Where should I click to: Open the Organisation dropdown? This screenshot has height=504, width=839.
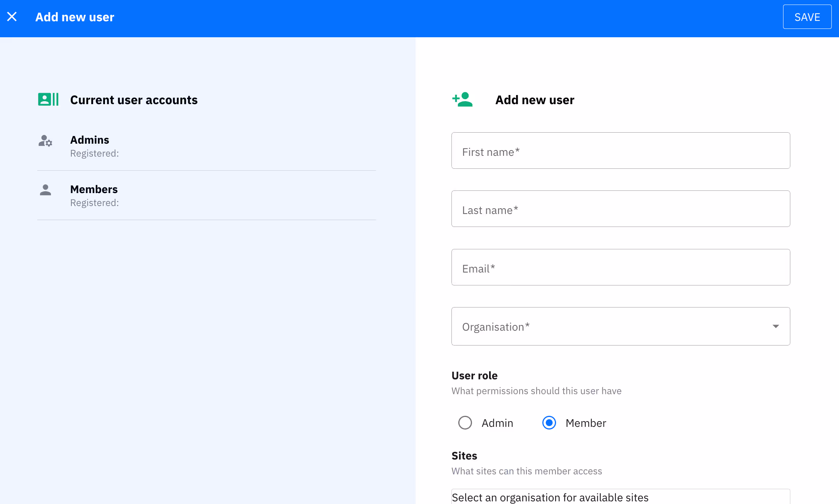coord(621,326)
